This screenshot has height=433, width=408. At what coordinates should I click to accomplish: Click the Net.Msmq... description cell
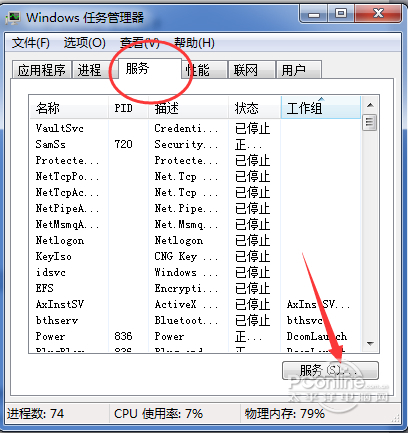coord(186,224)
